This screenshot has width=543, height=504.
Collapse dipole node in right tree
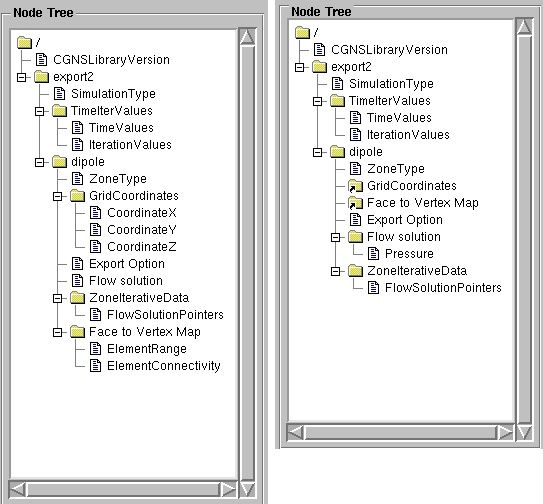click(x=318, y=152)
